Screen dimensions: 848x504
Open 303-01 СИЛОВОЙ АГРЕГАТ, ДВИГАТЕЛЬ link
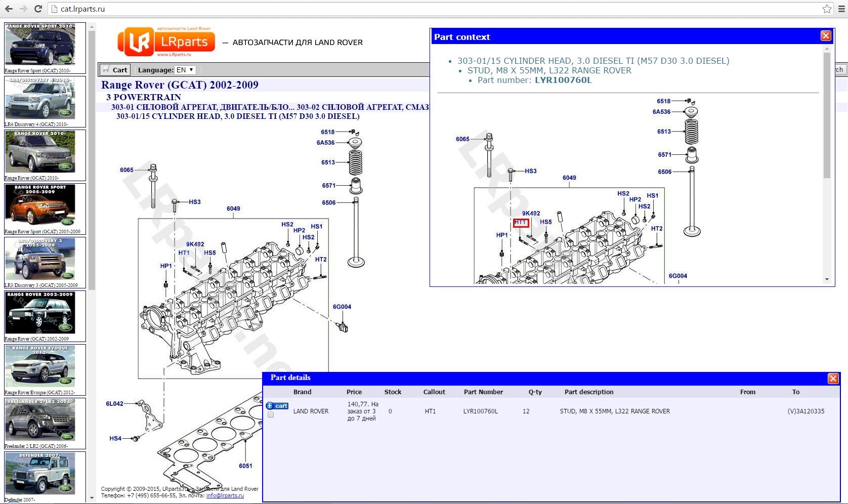point(202,107)
